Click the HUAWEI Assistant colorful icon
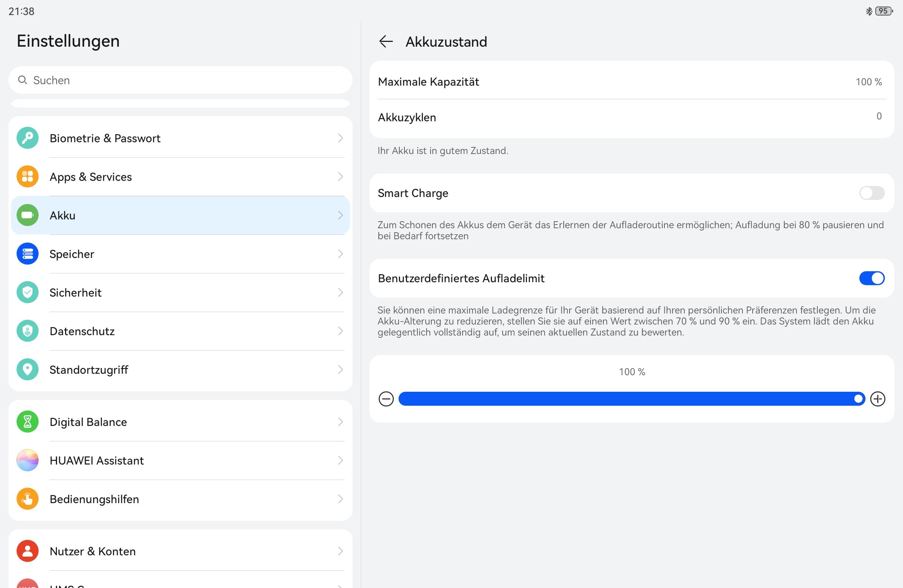Screen dimensions: 903x588 27,460
